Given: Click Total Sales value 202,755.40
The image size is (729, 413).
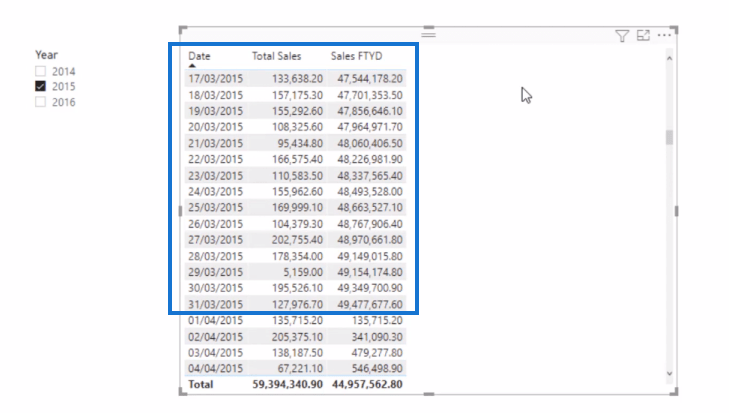Looking at the screenshot, I should (297, 240).
